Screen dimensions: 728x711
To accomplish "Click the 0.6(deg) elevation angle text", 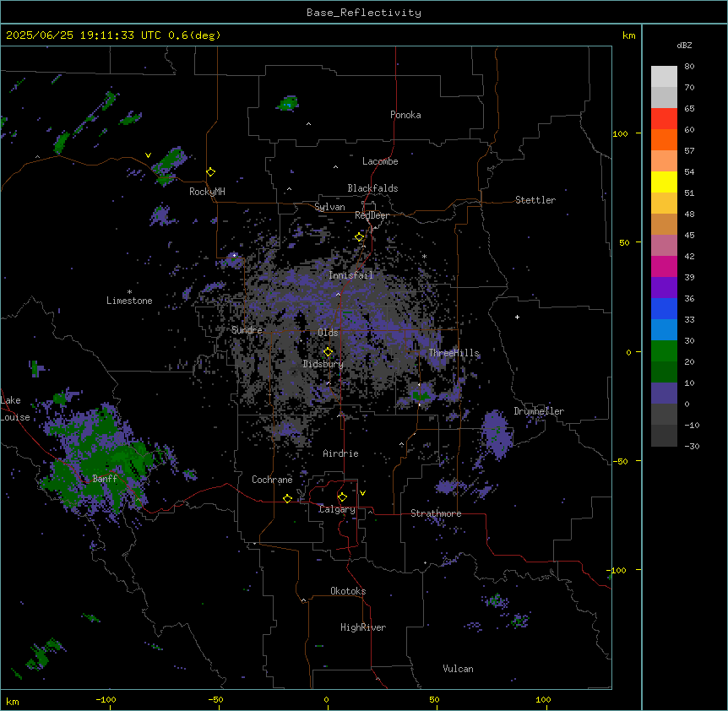I will tap(194, 35).
